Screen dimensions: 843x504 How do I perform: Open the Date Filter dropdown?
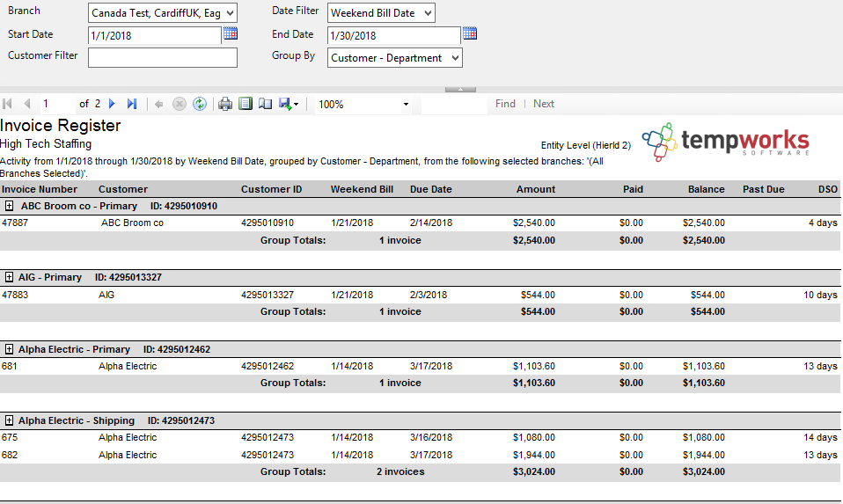pos(381,13)
